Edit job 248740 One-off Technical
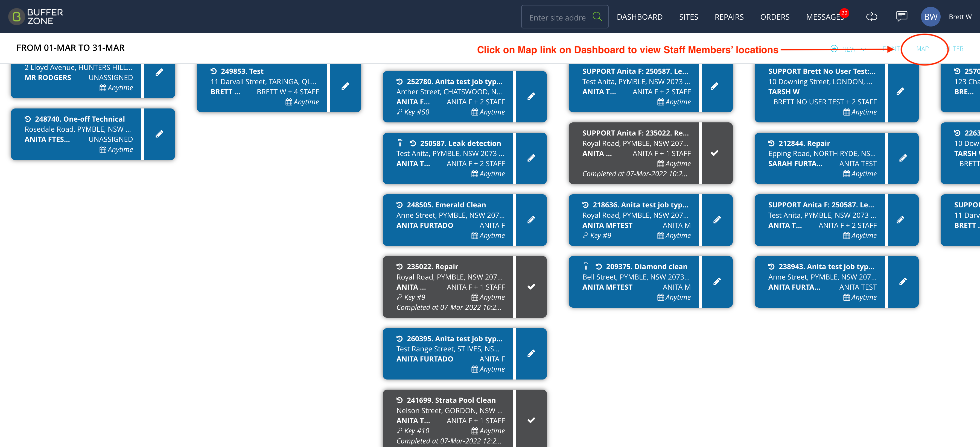Screen dimensions: 980x447 [159, 134]
